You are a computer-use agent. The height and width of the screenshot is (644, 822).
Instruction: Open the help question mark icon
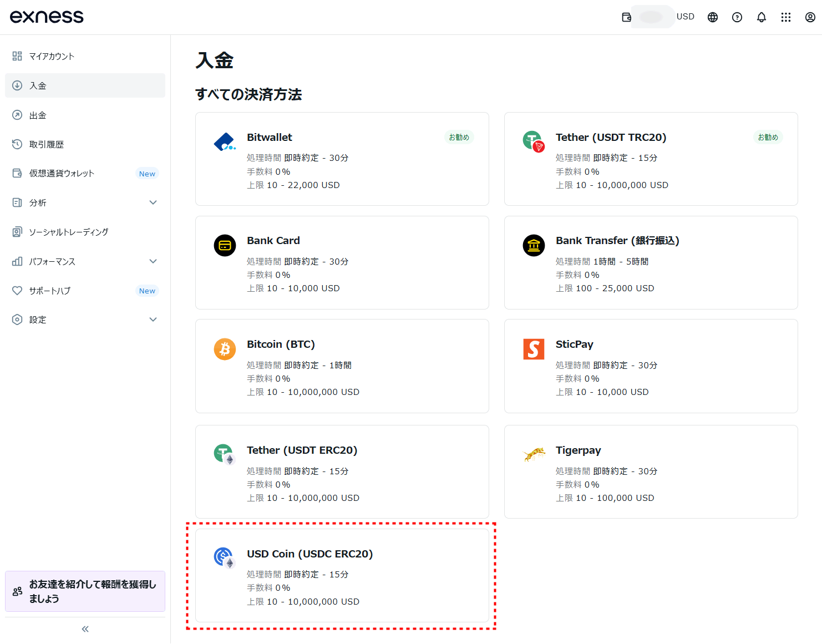737,17
